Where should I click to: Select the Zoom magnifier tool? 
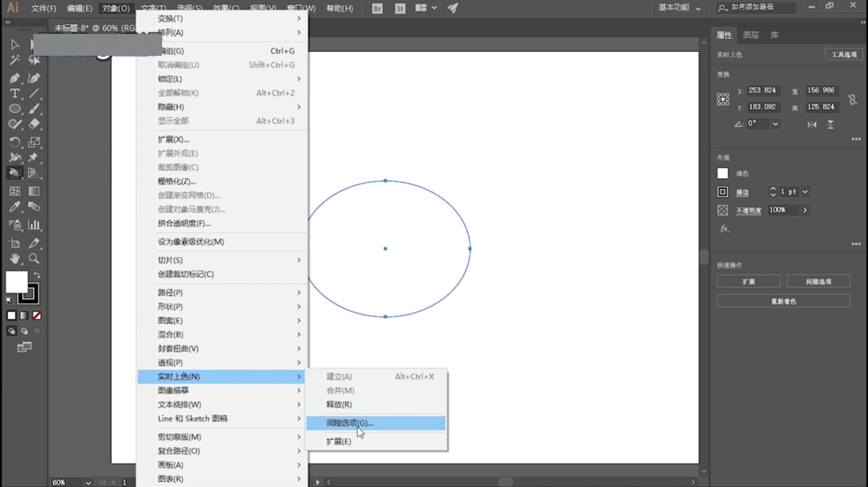34,258
